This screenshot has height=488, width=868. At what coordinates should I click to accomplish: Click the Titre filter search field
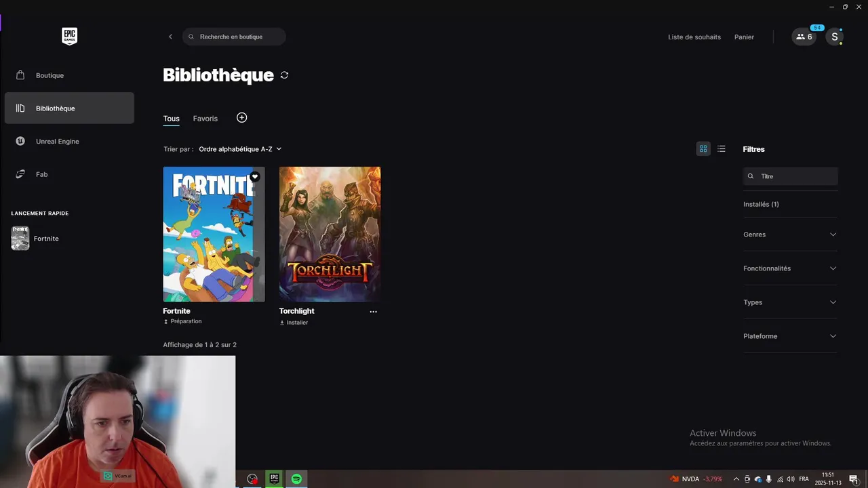click(791, 176)
